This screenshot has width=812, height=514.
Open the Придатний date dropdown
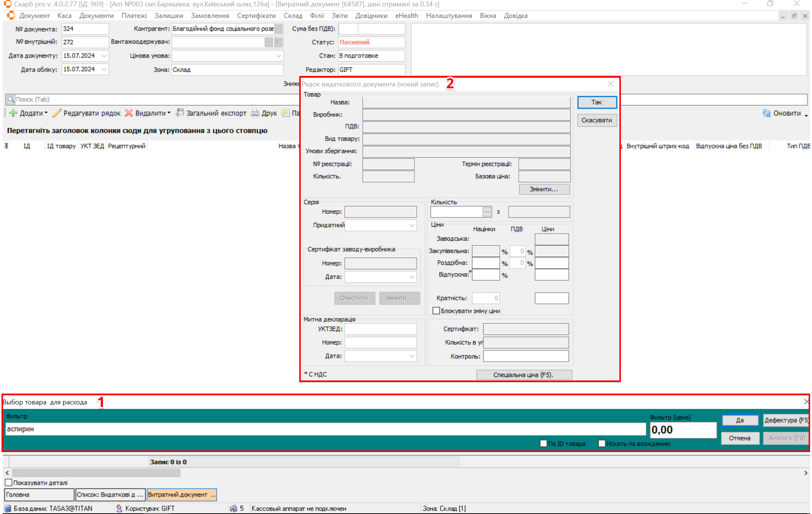coord(411,225)
